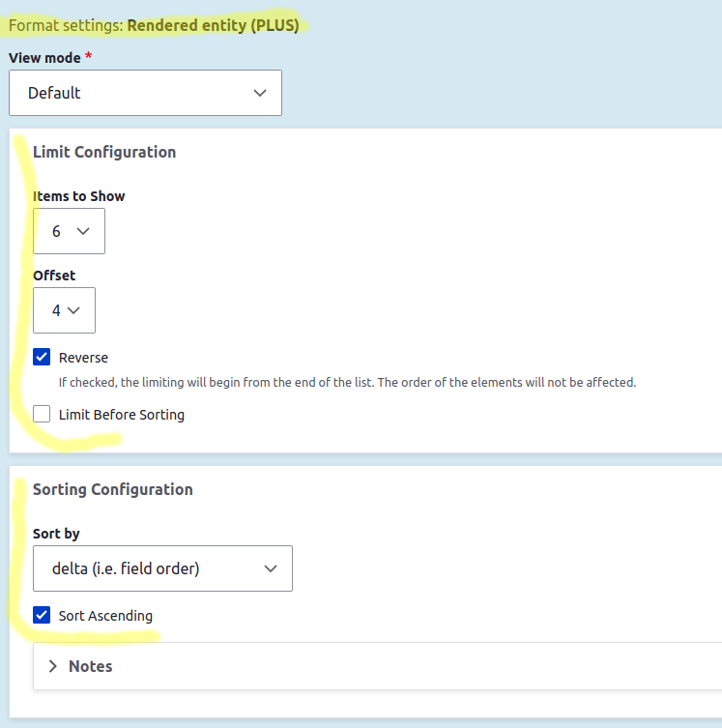
Task: Click the chevron beside the Offset value
Action: coord(74,310)
